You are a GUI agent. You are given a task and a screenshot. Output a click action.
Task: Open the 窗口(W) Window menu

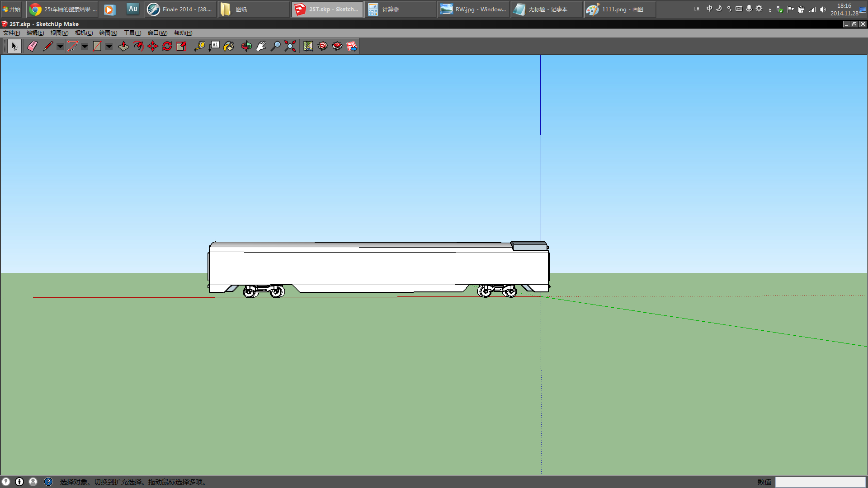[x=157, y=33]
